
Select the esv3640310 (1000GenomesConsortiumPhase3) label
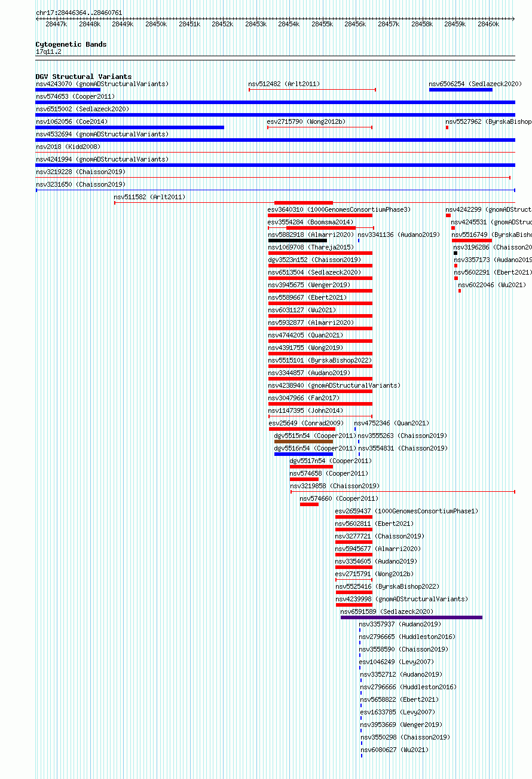click(339, 209)
